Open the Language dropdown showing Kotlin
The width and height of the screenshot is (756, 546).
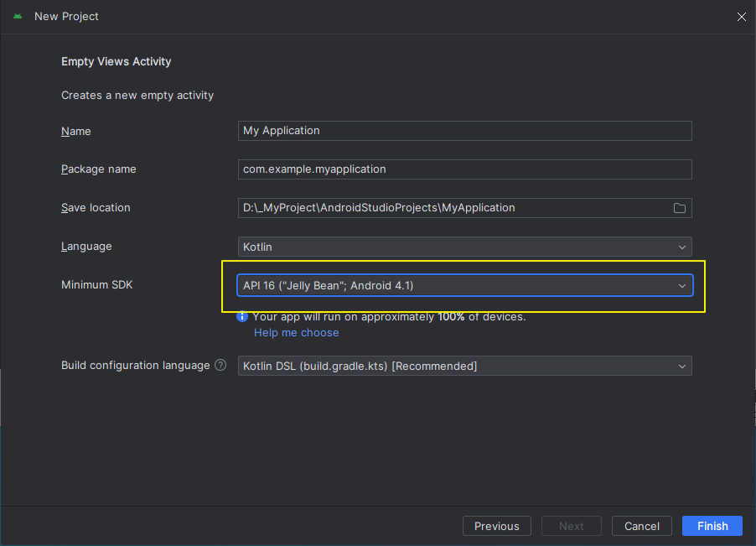tap(465, 247)
